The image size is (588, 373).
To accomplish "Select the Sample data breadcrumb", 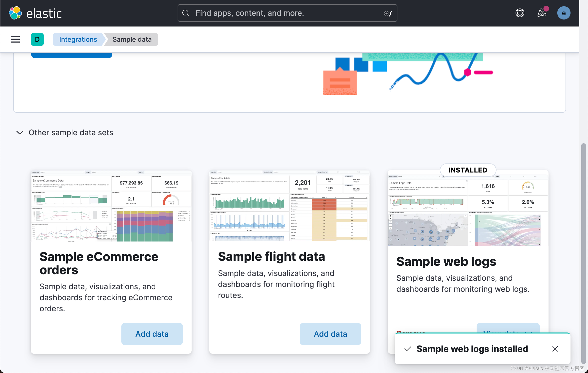I will (132, 39).
